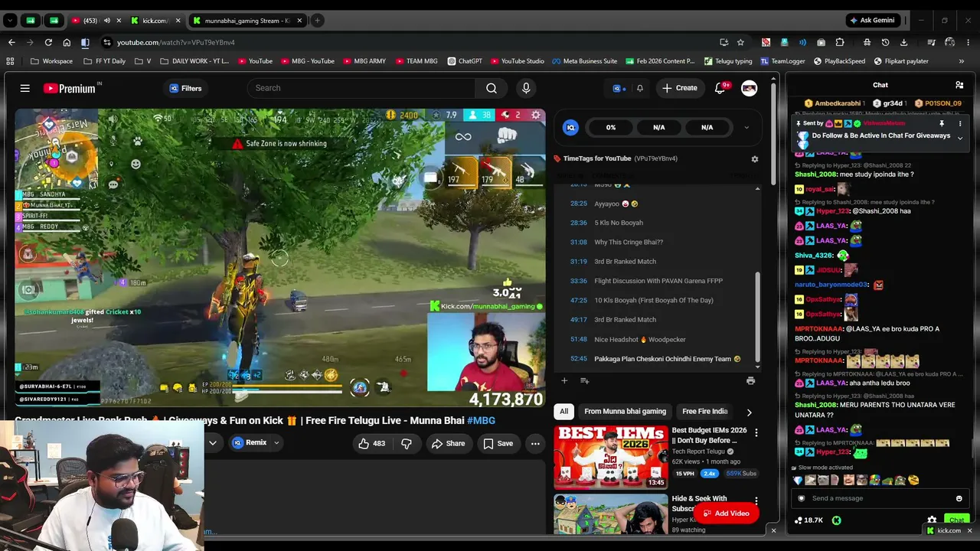
Task: Focus the Send a message chat field
Action: pyautogui.click(x=879, y=498)
